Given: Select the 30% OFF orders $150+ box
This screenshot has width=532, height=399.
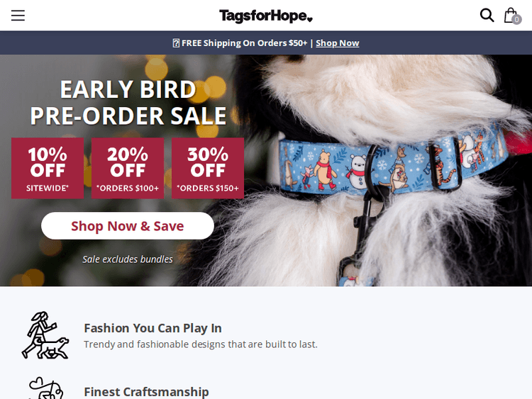Looking at the screenshot, I should [208, 168].
